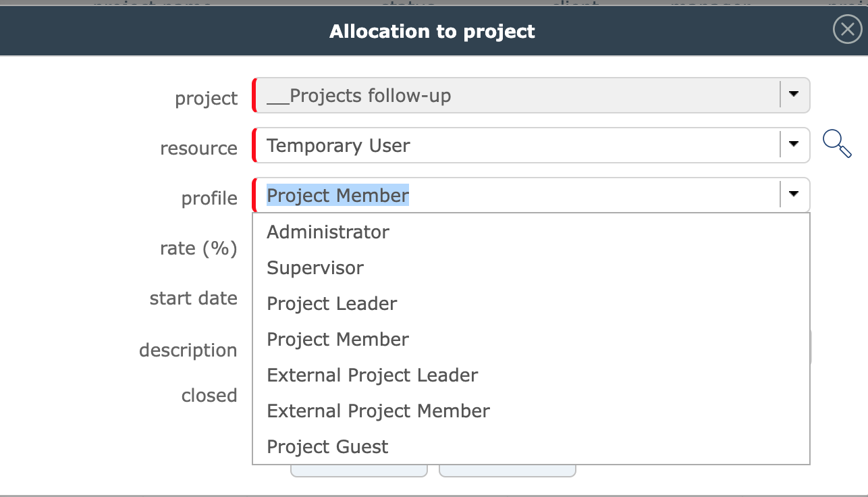Screen dimensions: 868x497
Task: Pick Project Leader in the list
Action: [332, 304]
